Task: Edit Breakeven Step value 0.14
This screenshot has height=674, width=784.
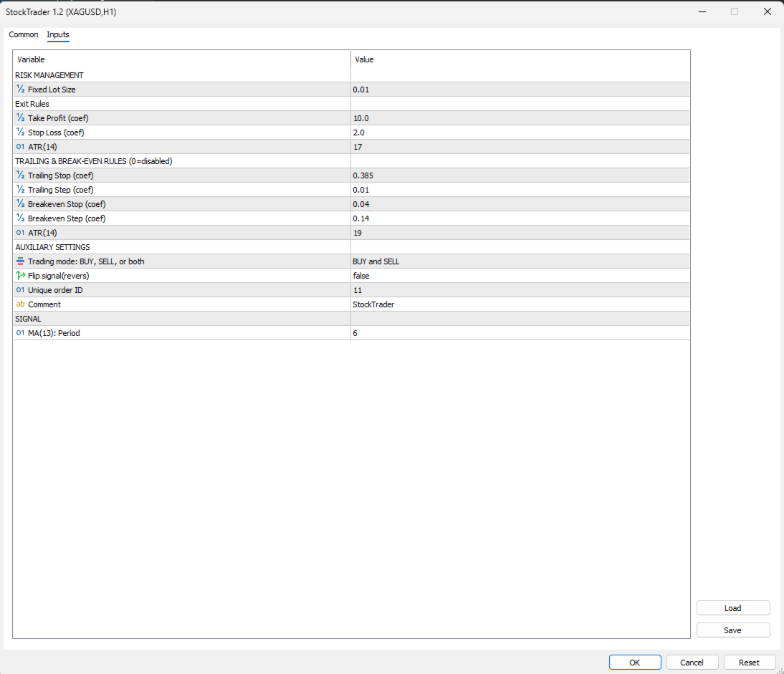Action: pos(520,218)
